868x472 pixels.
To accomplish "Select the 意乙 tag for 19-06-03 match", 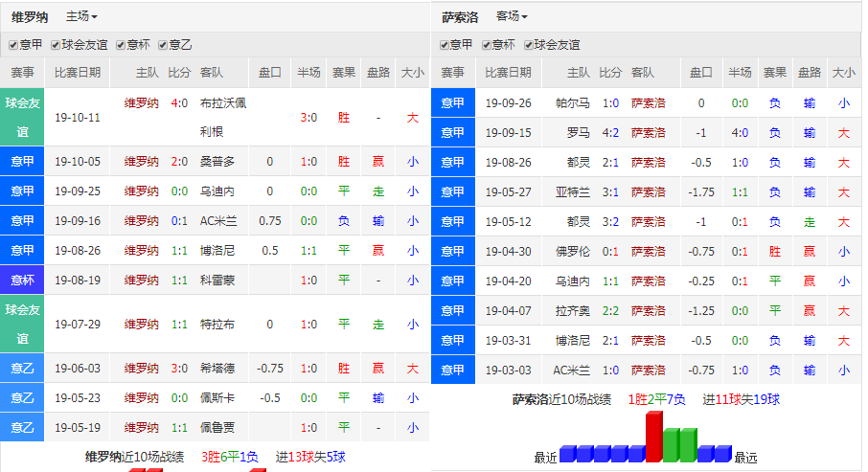I will coord(22,369).
